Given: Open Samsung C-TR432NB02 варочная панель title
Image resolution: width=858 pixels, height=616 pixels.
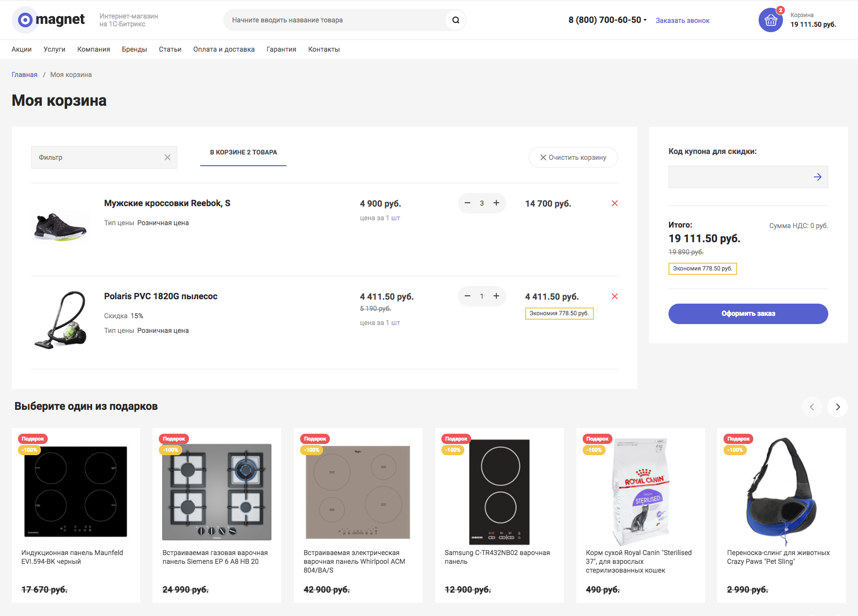Looking at the screenshot, I should tap(497, 557).
